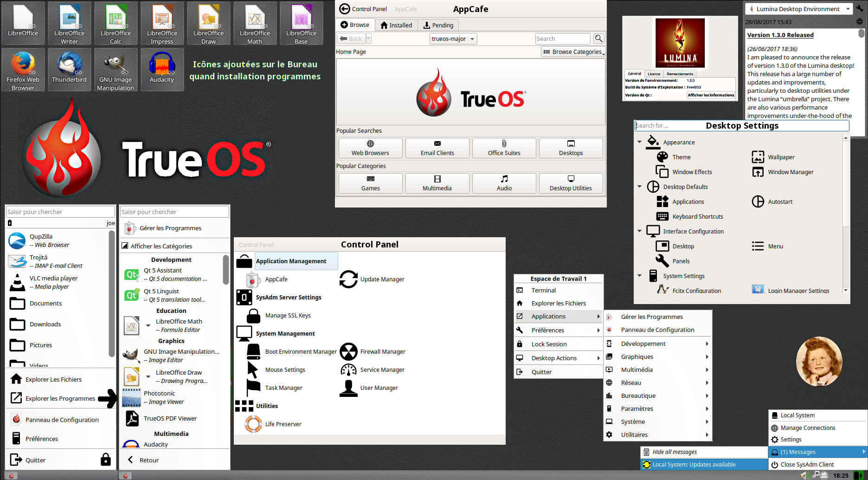Collapse System Settings section
868x480 pixels.
(x=639, y=276)
